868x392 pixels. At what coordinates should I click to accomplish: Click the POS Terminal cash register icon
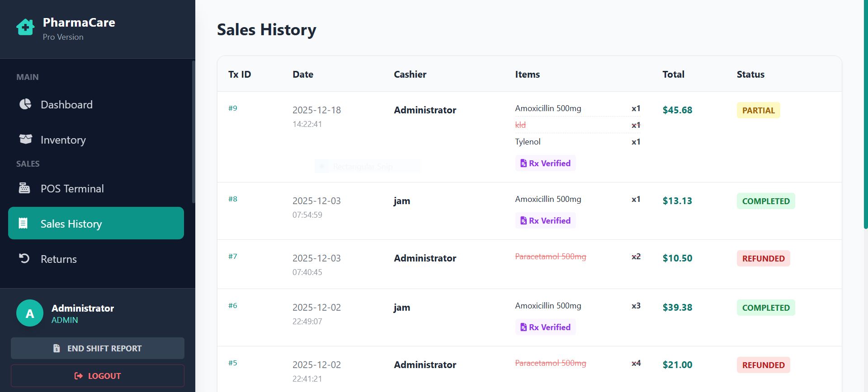click(x=24, y=188)
